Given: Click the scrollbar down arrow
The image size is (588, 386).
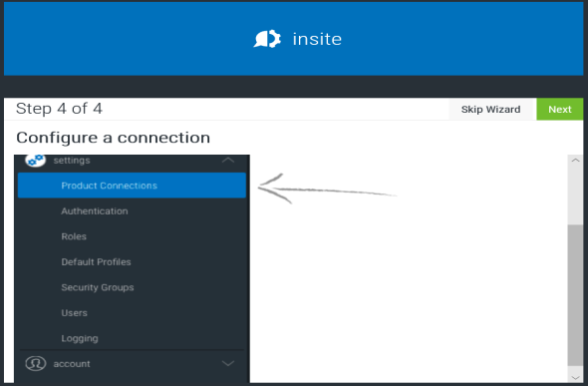Looking at the screenshot, I should (x=575, y=377).
